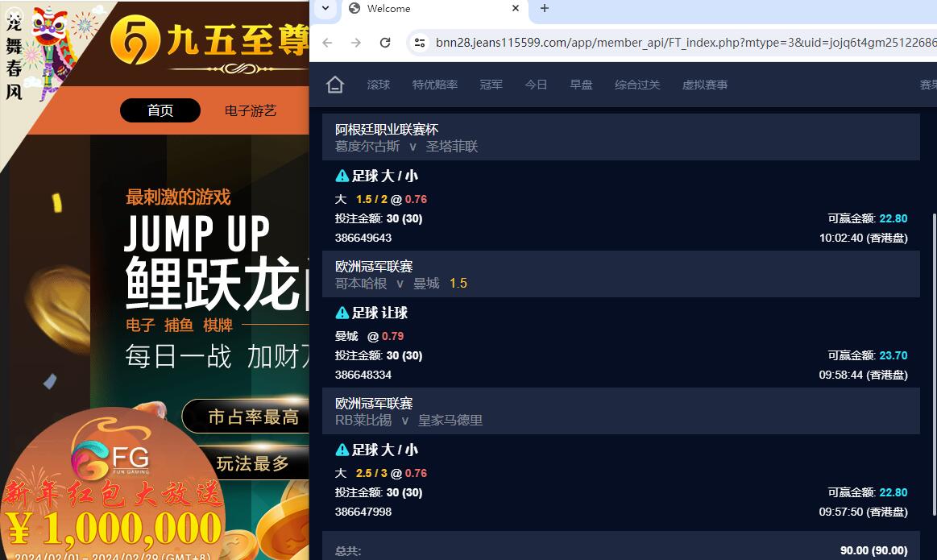Click 葛度尔古斯 v 圣塔菲联 teams line
This screenshot has width=937, height=560.
point(406,147)
